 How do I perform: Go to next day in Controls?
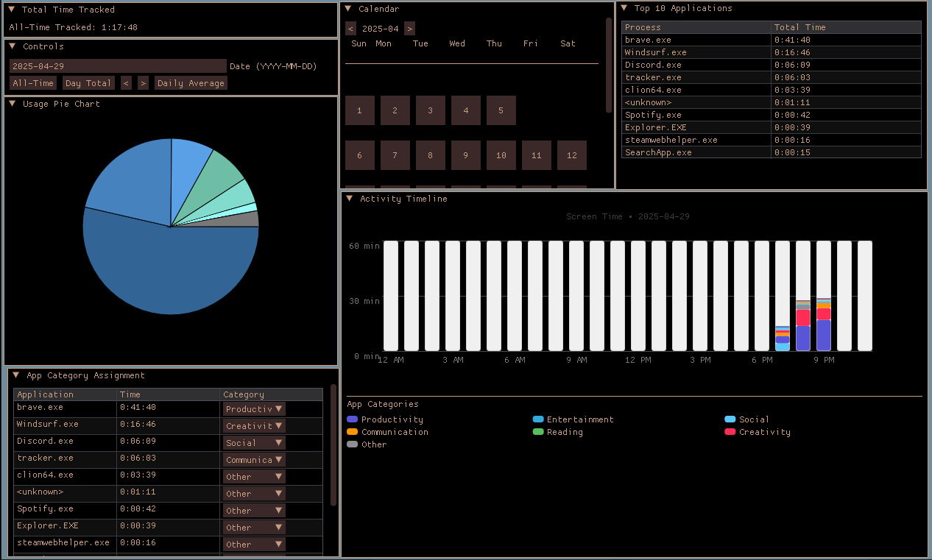[143, 83]
